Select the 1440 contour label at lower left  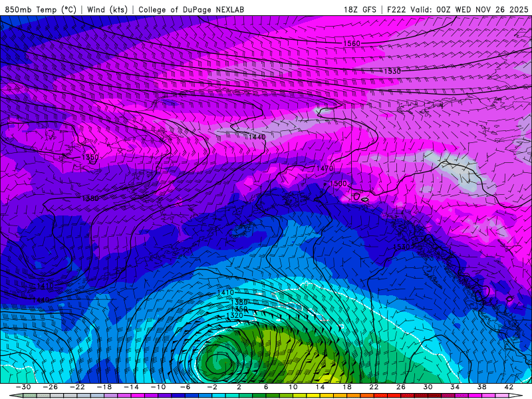(x=41, y=300)
